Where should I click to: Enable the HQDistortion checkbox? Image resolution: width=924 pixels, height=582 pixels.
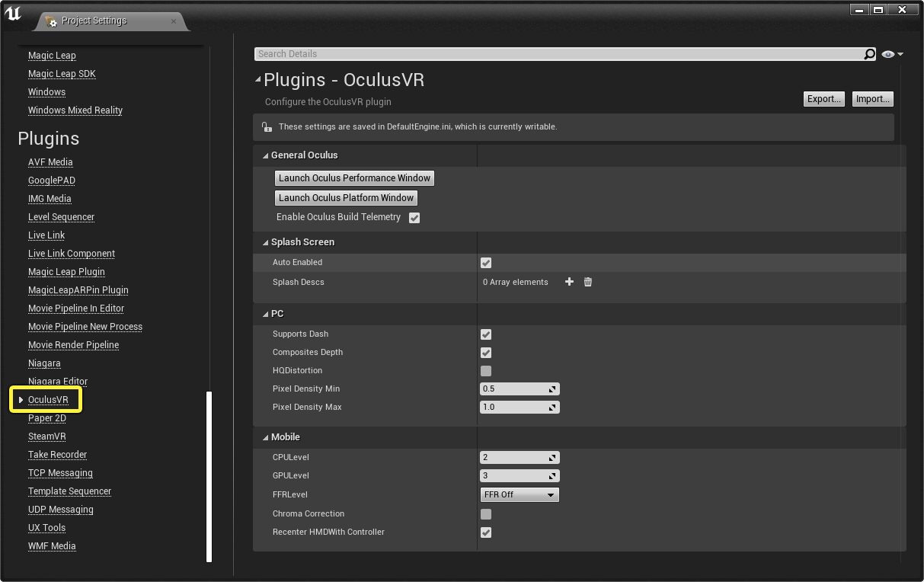(486, 371)
